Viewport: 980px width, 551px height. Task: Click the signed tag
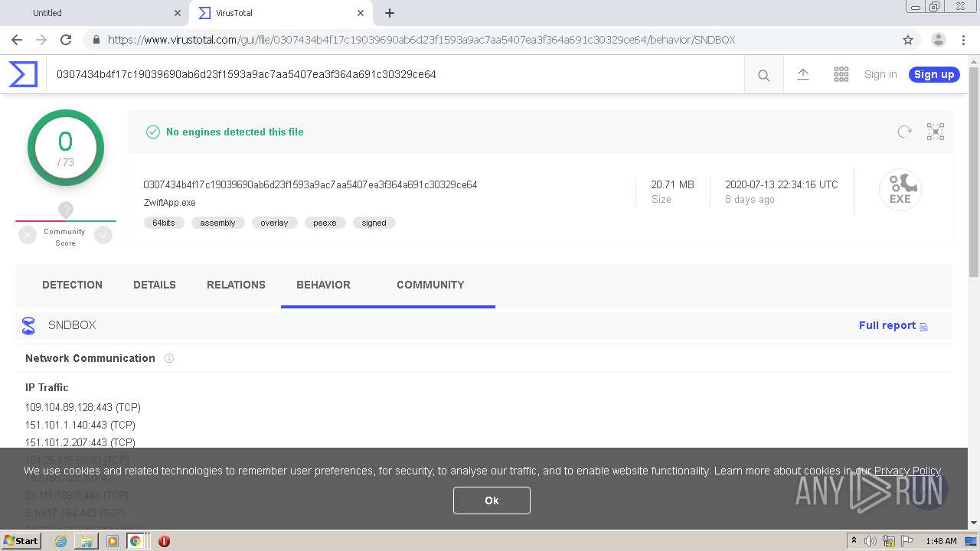(x=374, y=223)
